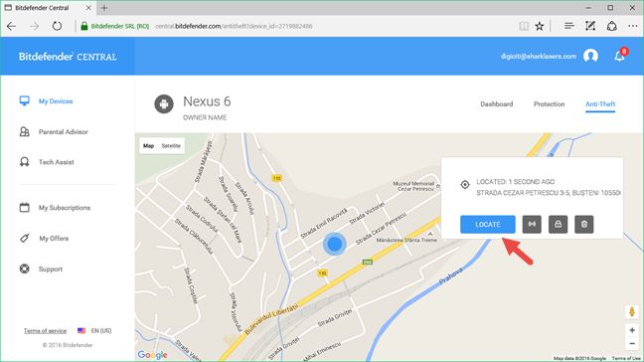The width and height of the screenshot is (644, 362).
Task: Open My Devices in sidebar
Action: (56, 101)
